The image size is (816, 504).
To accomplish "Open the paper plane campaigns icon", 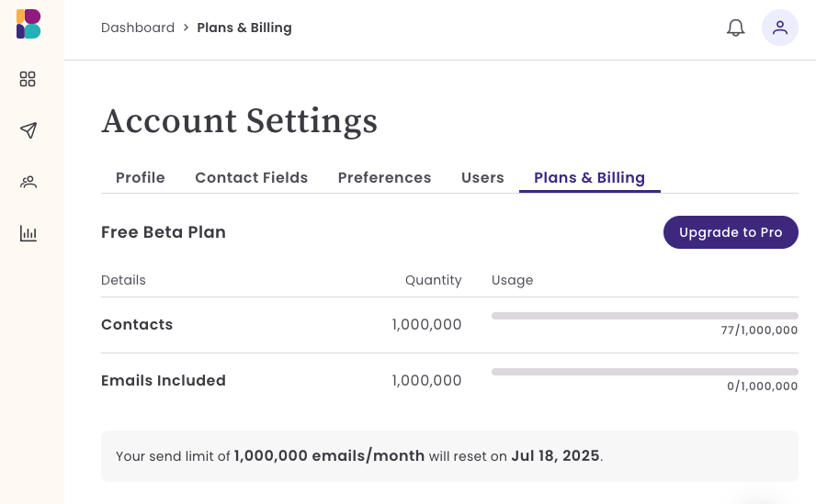I will 28,130.
